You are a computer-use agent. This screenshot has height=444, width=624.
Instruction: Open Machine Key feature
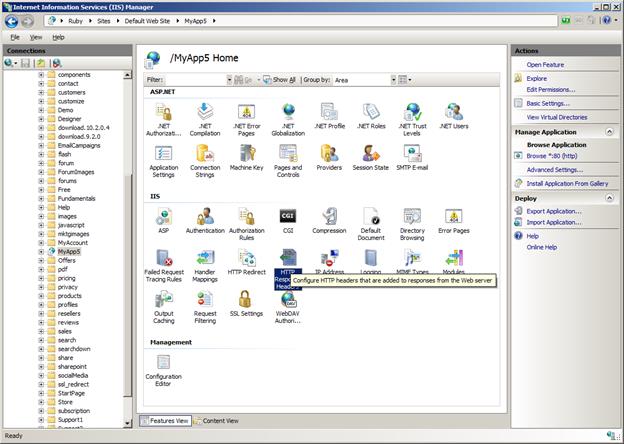(246, 158)
